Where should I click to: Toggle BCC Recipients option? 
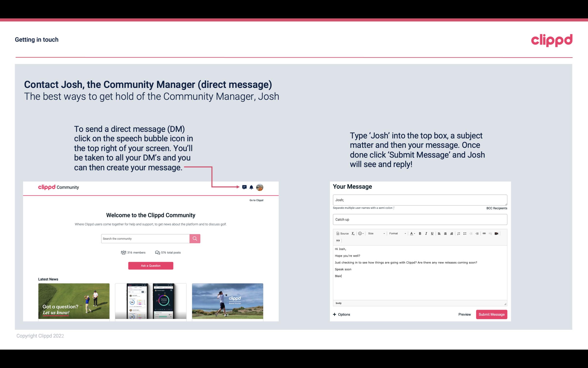pos(497,208)
